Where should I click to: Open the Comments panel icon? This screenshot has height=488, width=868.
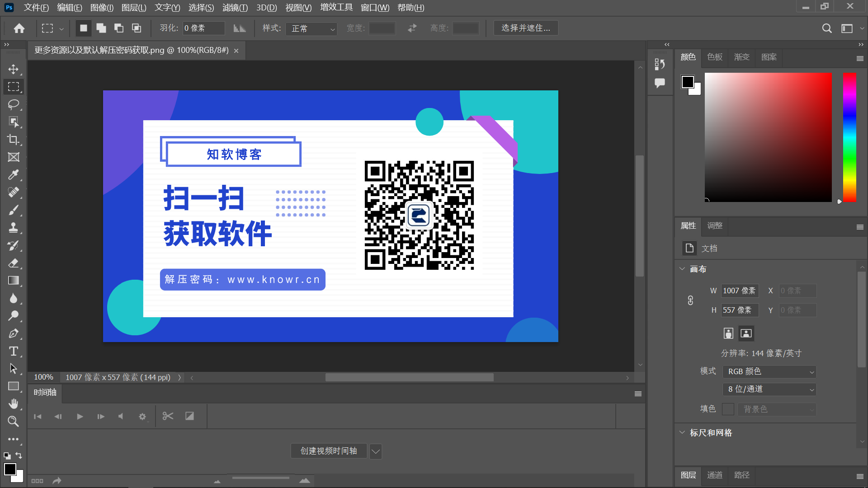point(660,83)
